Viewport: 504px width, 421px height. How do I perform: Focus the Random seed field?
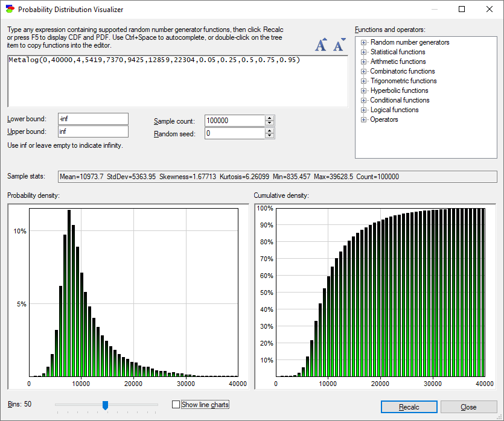coord(235,133)
